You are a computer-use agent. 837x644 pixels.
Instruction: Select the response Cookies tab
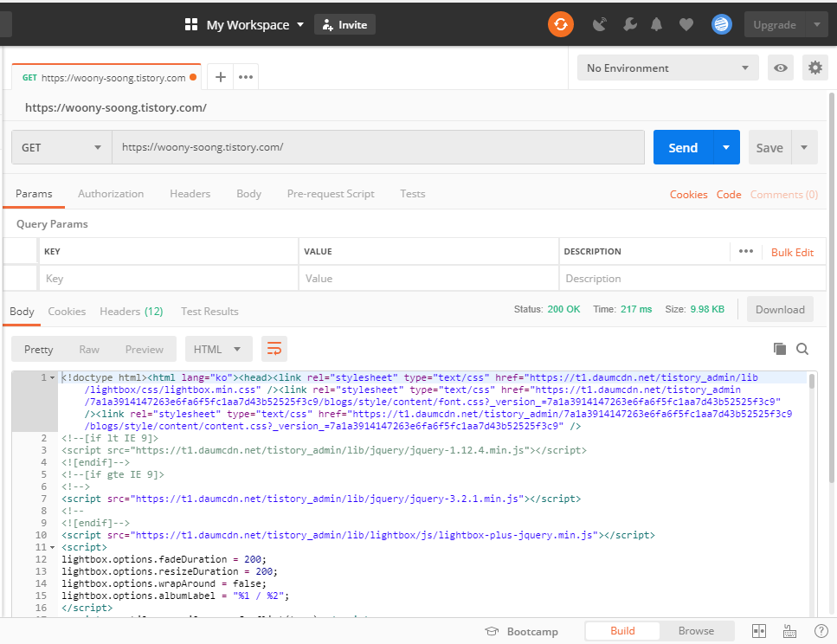click(67, 312)
